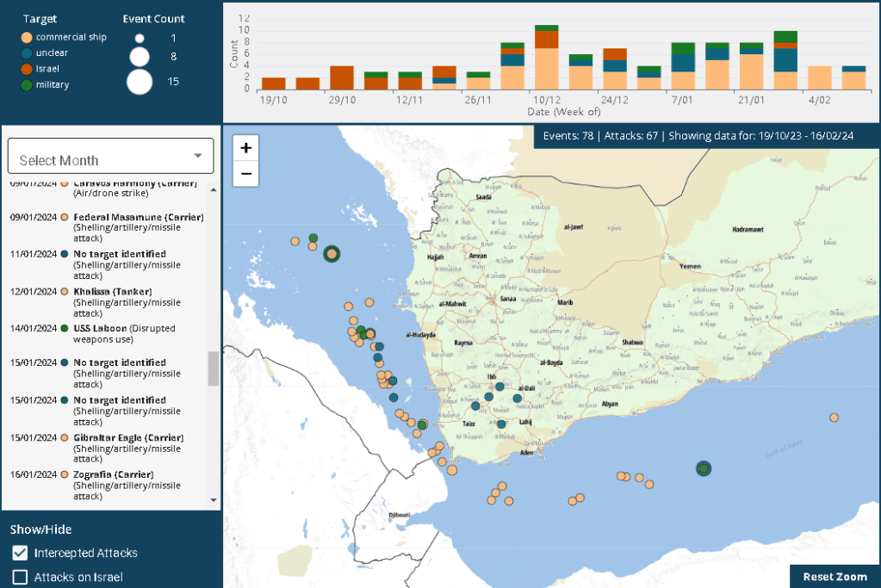The width and height of the screenshot is (881, 588).
Task: Enable the Attacks on Israel checkbox
Action: [20, 577]
